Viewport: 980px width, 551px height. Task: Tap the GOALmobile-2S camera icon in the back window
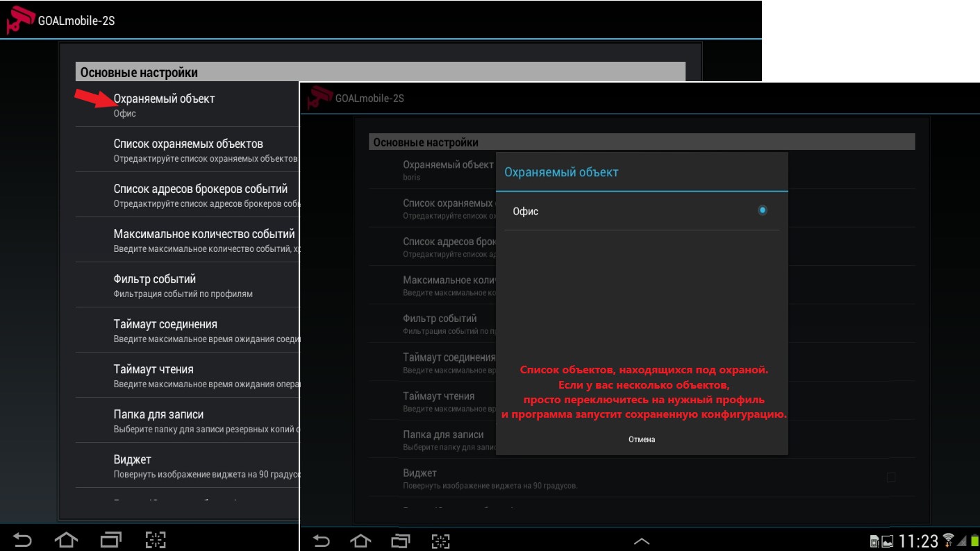(x=19, y=20)
